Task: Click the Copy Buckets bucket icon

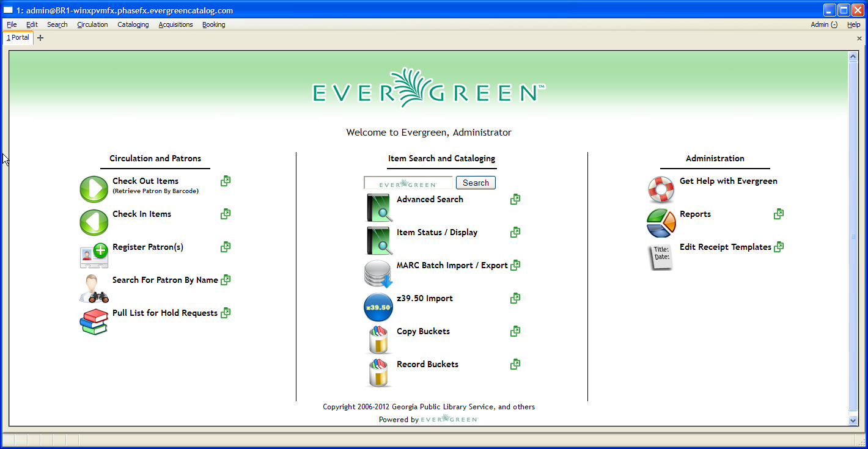Action: [379, 340]
